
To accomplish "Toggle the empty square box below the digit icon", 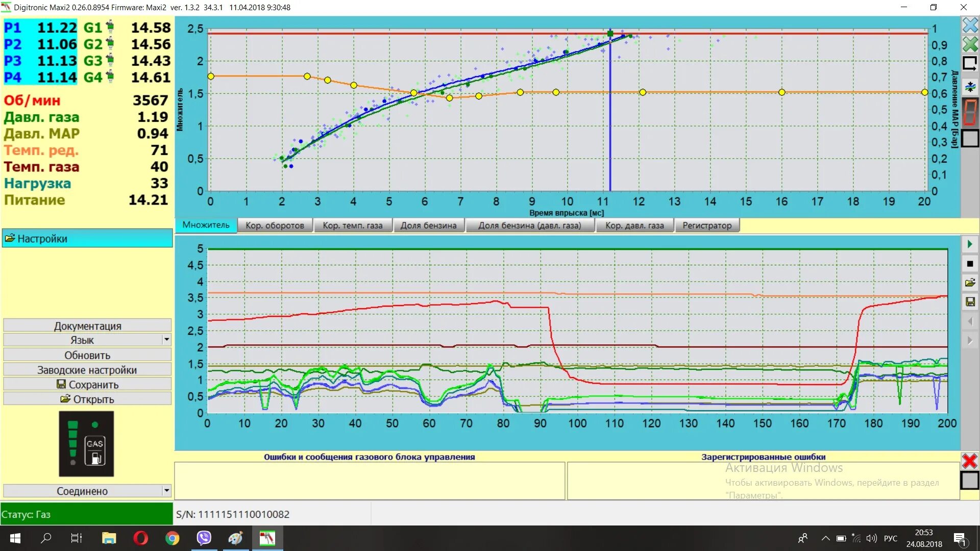I will coord(970,138).
